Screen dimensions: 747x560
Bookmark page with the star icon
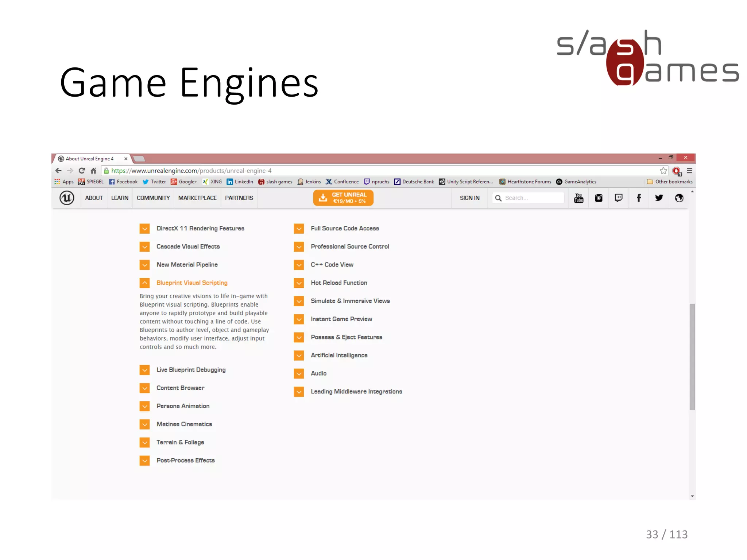[x=663, y=171]
